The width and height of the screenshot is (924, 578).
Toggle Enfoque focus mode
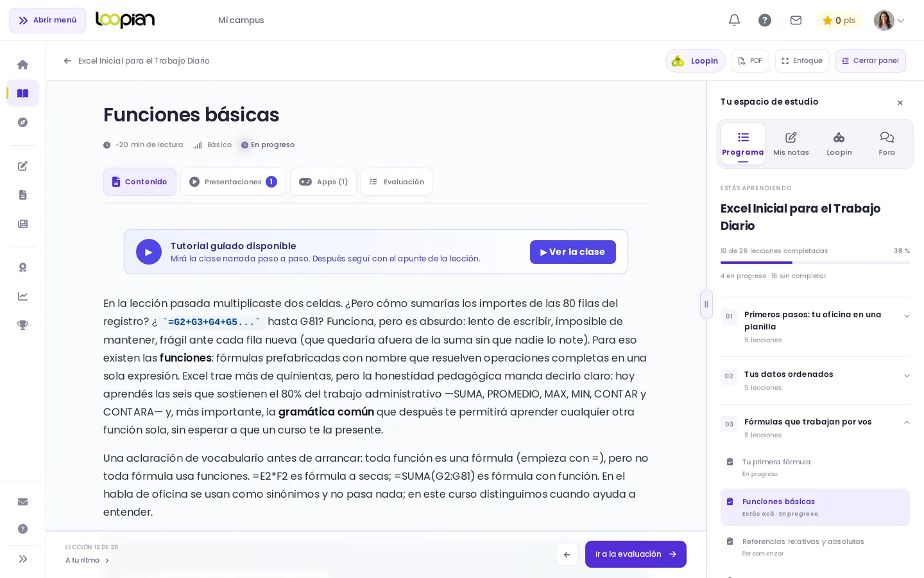pos(802,61)
